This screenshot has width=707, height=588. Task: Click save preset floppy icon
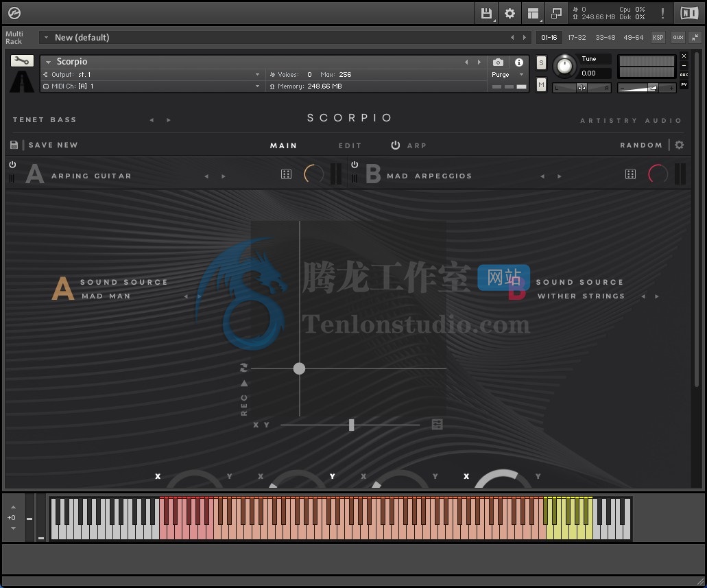pyautogui.click(x=14, y=145)
